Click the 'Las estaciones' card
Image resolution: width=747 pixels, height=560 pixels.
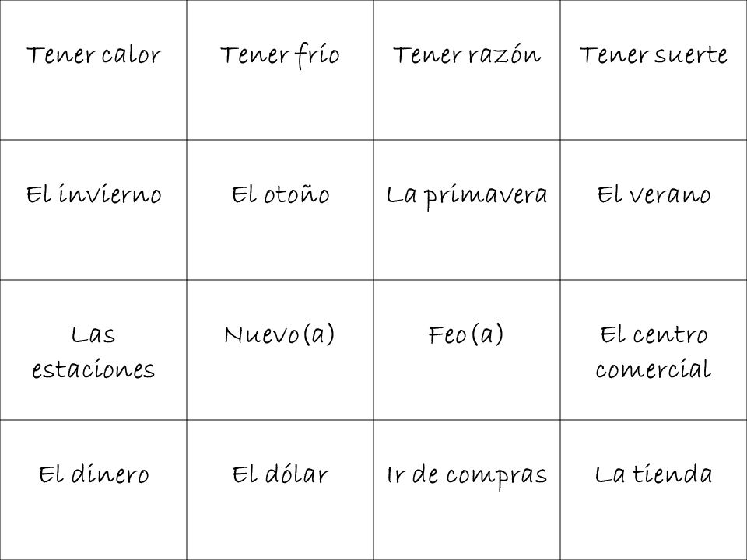(93, 350)
